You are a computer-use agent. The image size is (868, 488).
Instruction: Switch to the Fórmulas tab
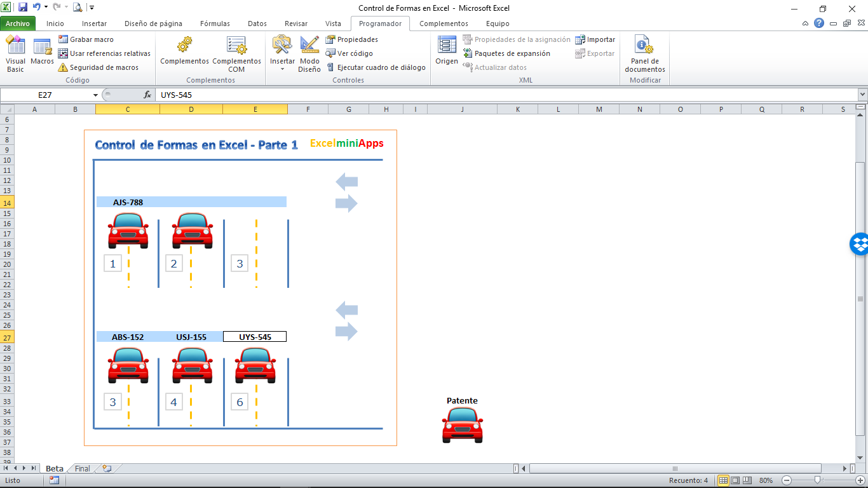tap(215, 24)
